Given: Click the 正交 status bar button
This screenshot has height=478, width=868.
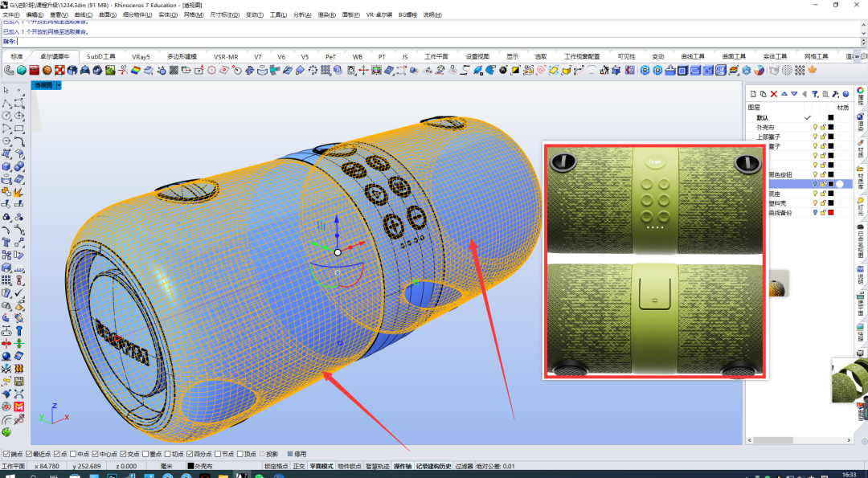Looking at the screenshot, I should coord(299,467).
